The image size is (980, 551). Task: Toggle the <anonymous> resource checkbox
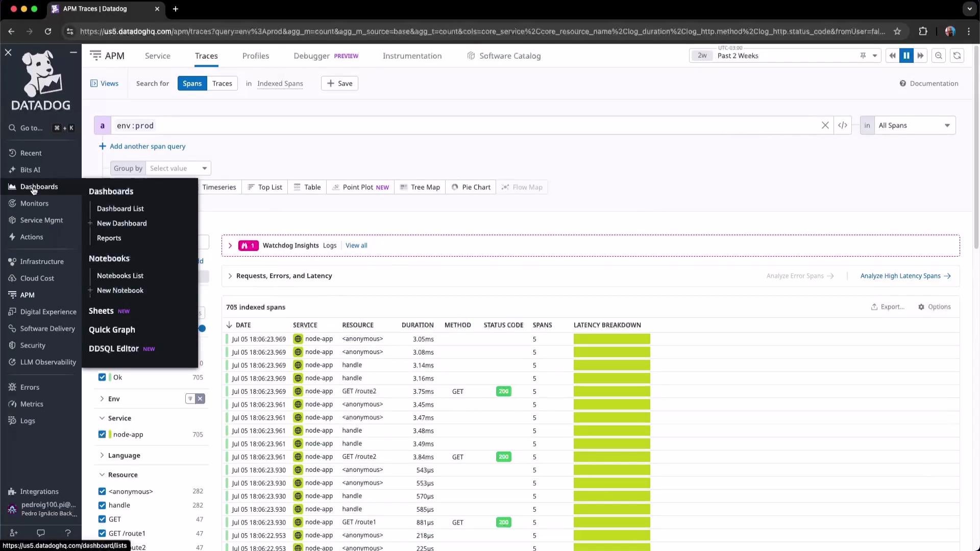(102, 491)
